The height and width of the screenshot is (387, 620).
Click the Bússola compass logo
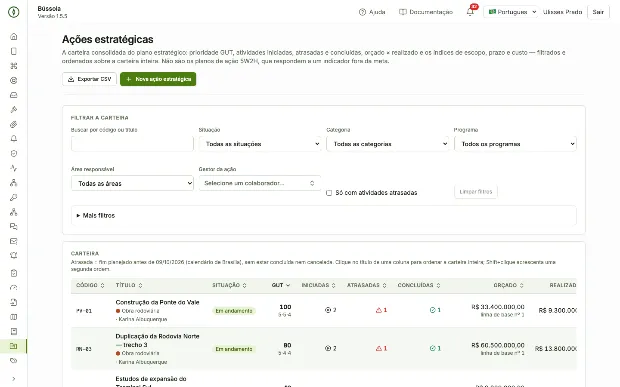(x=13, y=12)
